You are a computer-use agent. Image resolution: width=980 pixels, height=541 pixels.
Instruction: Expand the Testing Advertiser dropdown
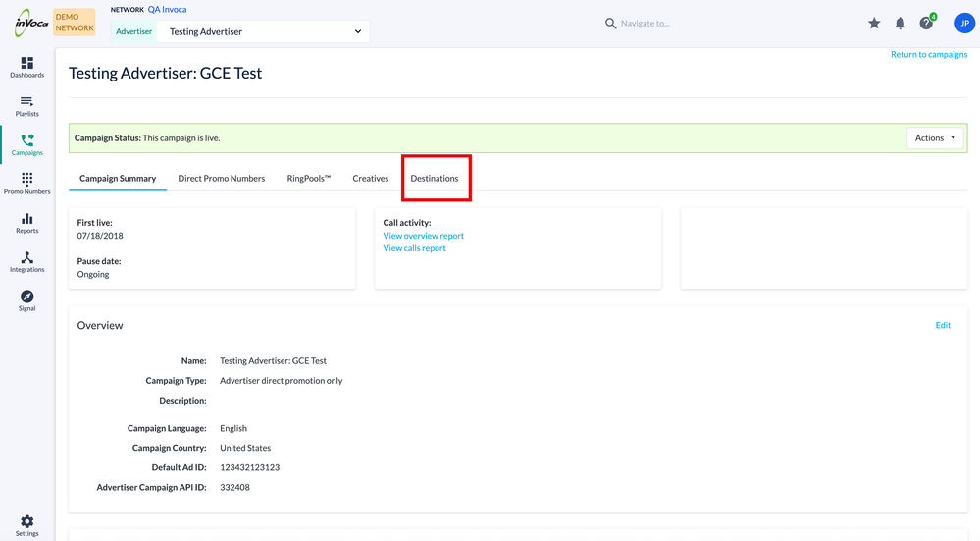(x=265, y=31)
